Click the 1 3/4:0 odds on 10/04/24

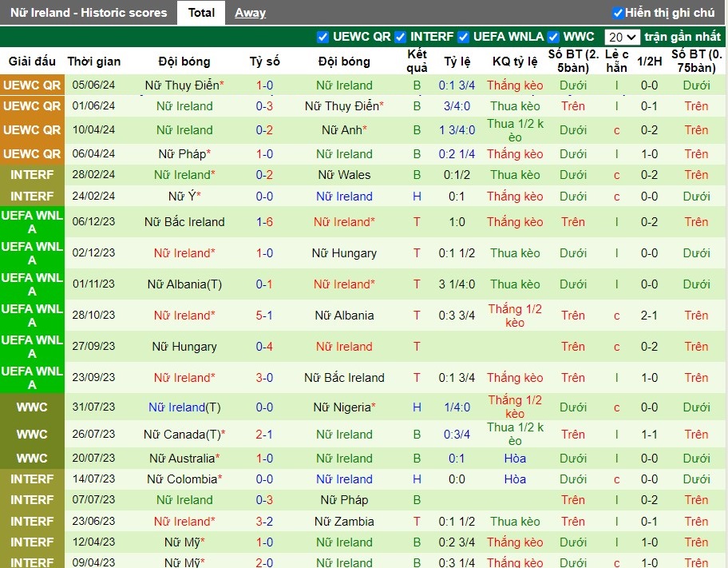tap(457, 129)
